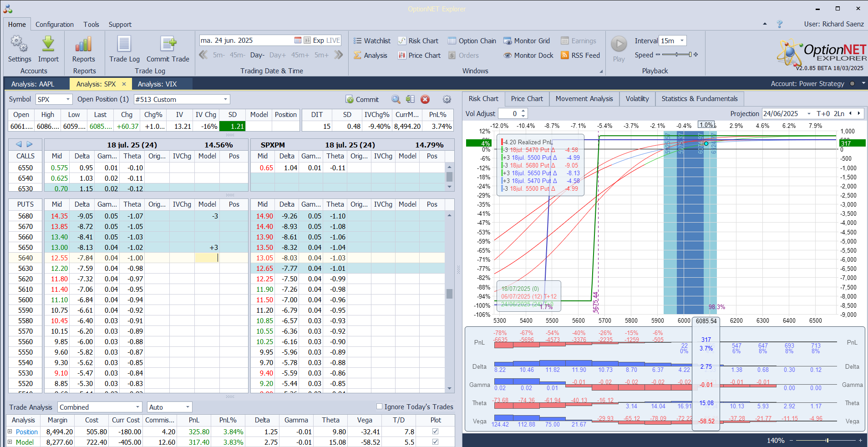Open the account options dropdown arrow
Viewport: 868px width, 447px height.
[863, 83]
